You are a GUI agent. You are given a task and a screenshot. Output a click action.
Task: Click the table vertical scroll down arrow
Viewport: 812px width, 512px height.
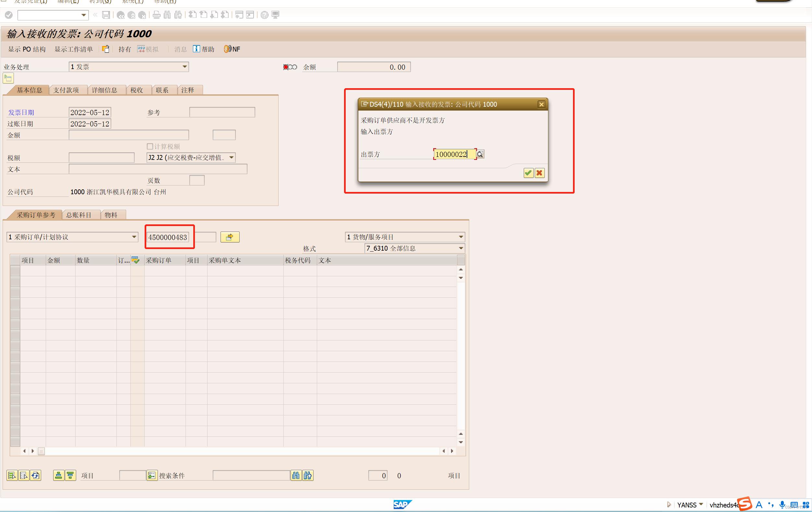460,442
